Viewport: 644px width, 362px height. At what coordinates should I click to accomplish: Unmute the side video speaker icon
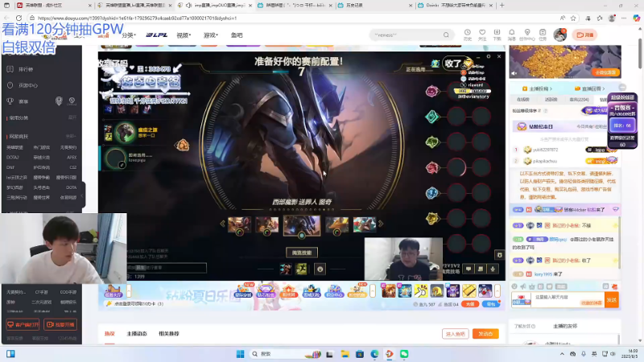point(514,73)
